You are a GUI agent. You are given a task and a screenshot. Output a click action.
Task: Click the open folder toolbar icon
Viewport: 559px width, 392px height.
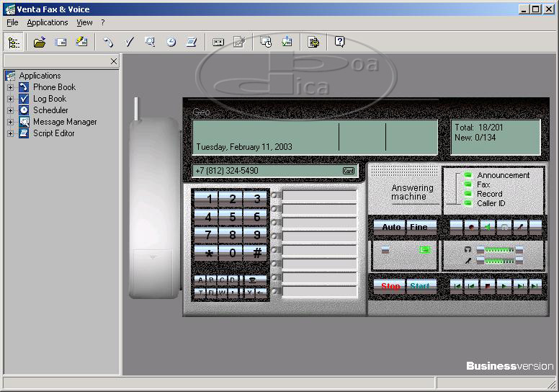pos(40,43)
